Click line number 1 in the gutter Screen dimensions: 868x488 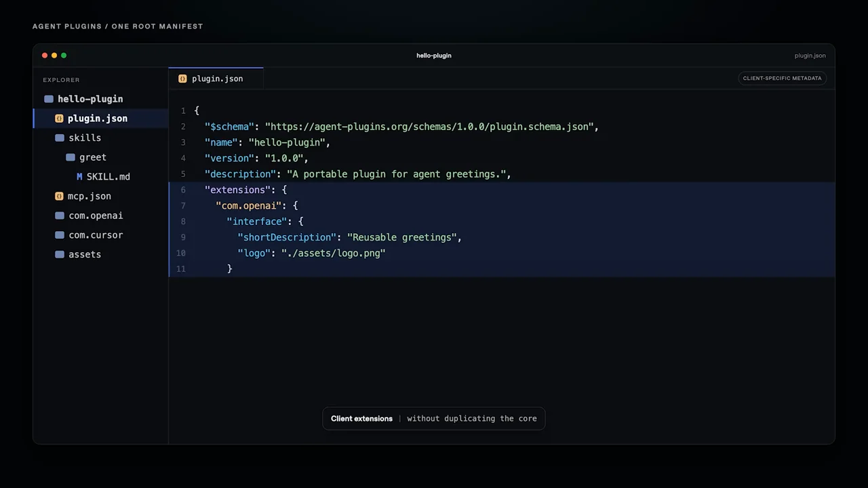pos(182,111)
